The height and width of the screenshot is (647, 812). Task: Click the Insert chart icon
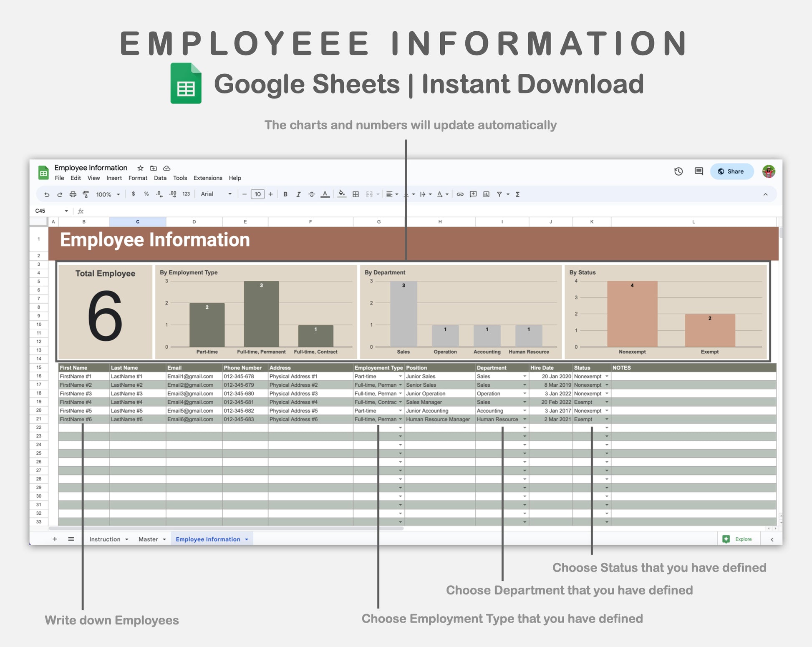[486, 194]
